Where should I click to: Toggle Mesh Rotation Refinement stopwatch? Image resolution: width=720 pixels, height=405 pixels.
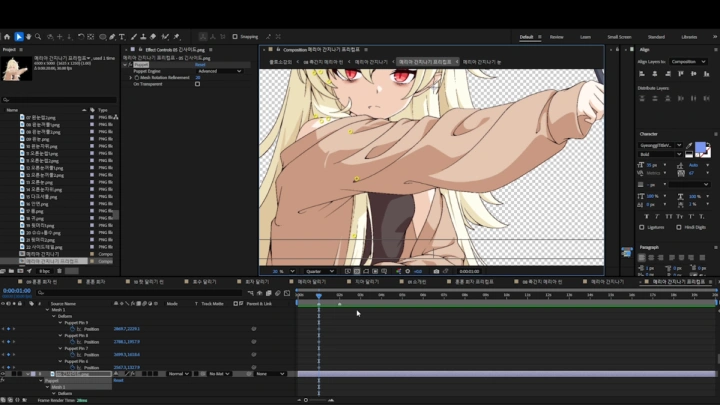[136, 78]
